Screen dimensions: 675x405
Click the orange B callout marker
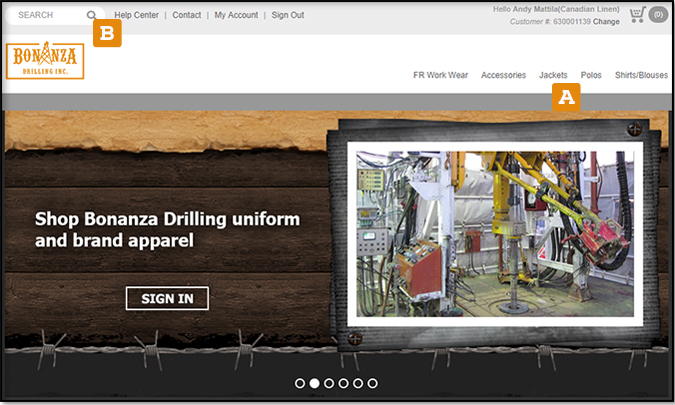(x=107, y=33)
